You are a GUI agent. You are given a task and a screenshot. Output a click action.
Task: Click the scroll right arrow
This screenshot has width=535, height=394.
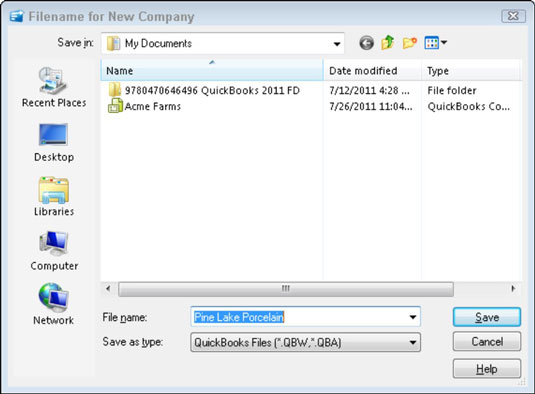[513, 289]
